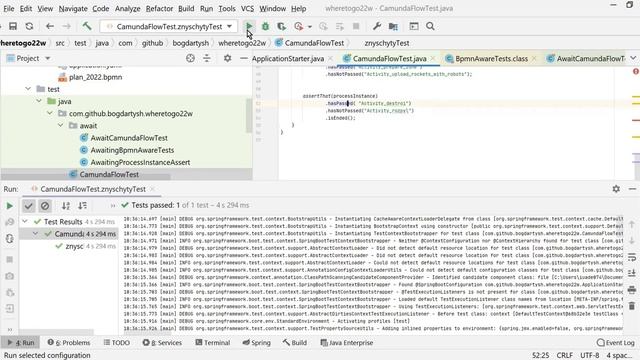Toggle Show Ignored tests button
Viewport: 640px width, 360px height.
[45, 206]
